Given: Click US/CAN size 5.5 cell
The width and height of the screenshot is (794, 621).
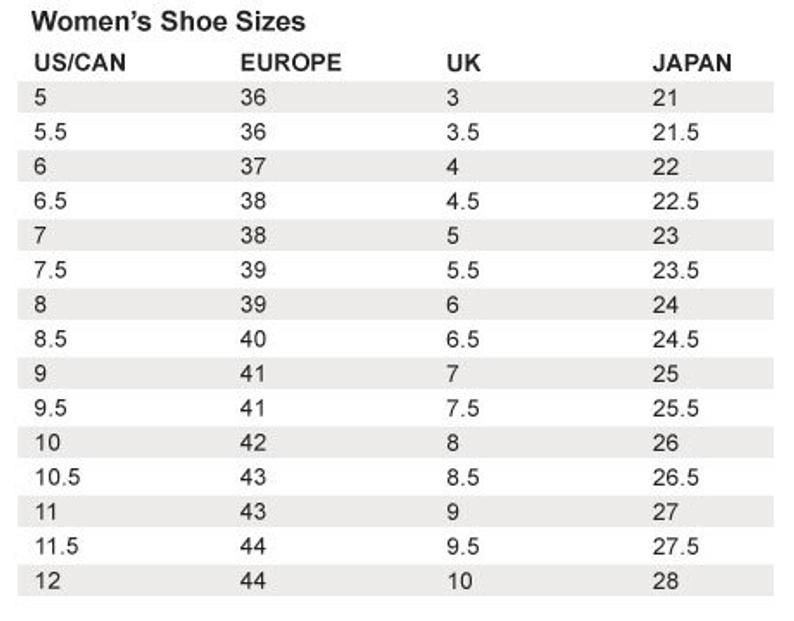Looking at the screenshot, I should [x=50, y=132].
